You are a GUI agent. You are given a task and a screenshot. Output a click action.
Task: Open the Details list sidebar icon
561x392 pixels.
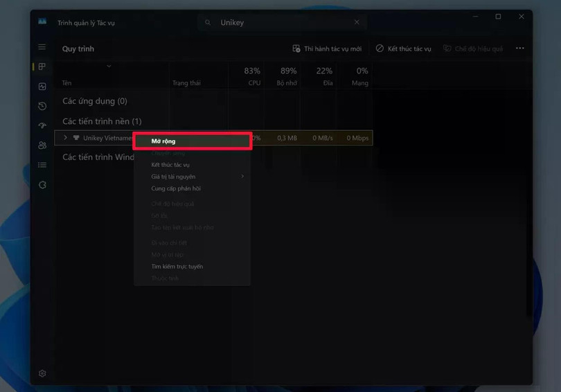click(x=42, y=165)
